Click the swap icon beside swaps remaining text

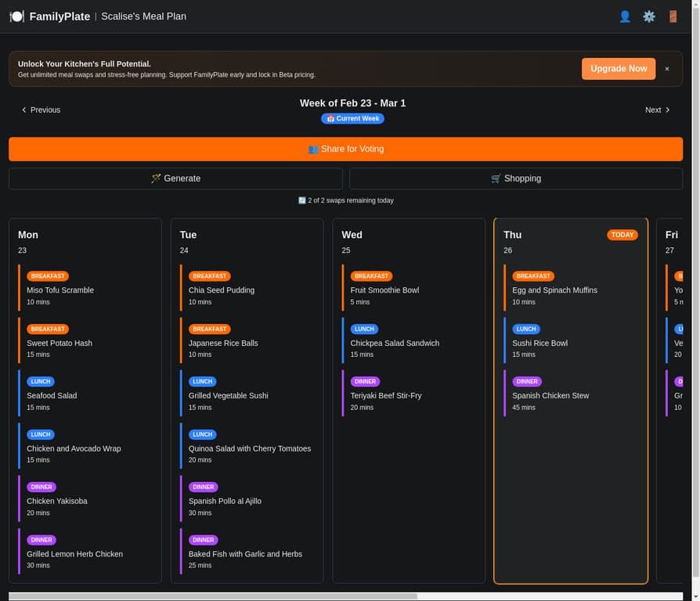pos(302,200)
